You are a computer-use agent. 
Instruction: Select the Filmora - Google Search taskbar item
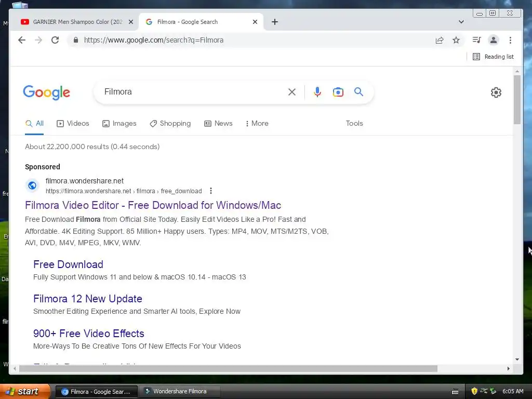pyautogui.click(x=96, y=392)
